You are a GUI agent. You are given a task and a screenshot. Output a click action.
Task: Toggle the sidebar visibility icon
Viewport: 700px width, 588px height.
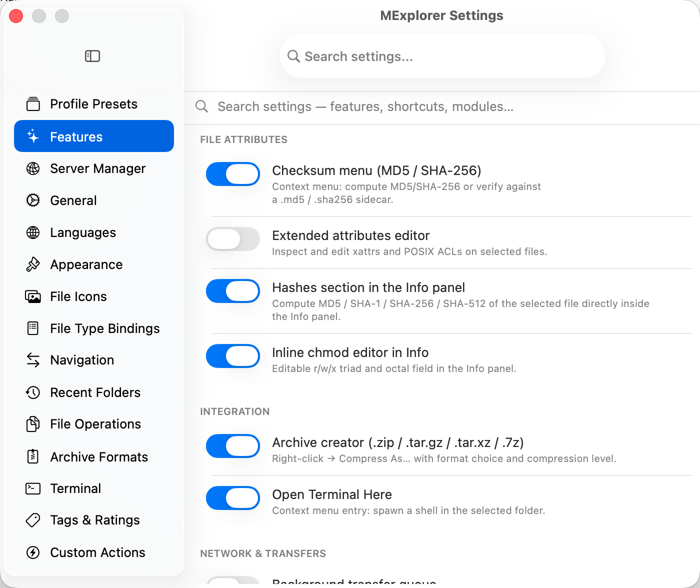(92, 56)
